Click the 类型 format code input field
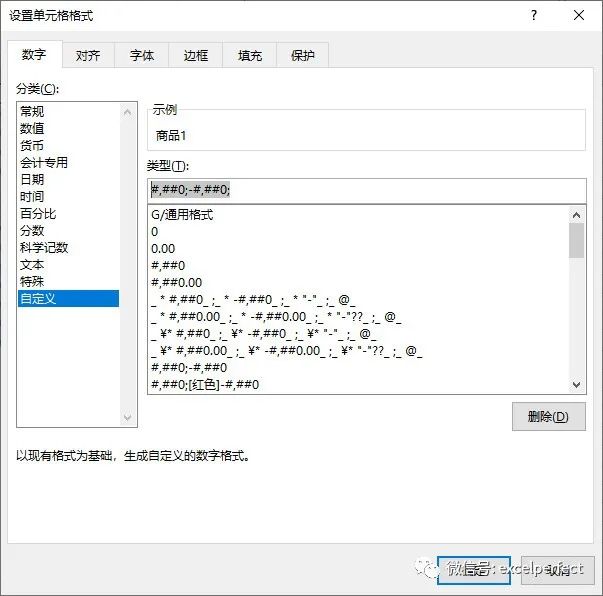Image resolution: width=603 pixels, height=596 pixels. click(x=367, y=190)
